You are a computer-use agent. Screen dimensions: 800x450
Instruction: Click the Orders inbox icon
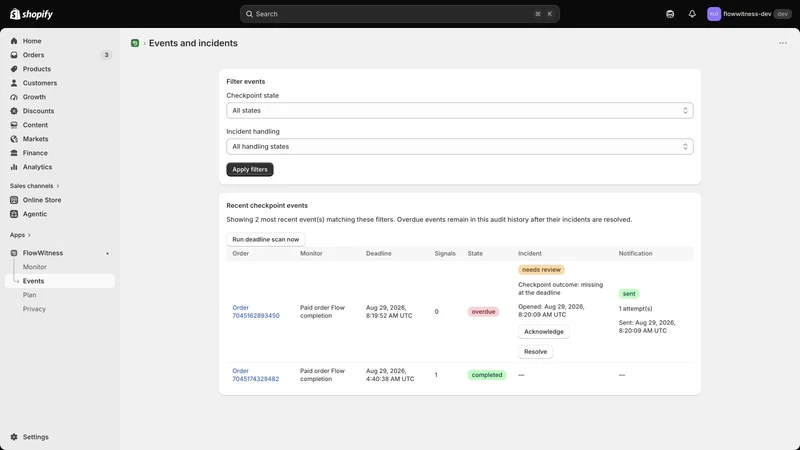click(x=14, y=55)
